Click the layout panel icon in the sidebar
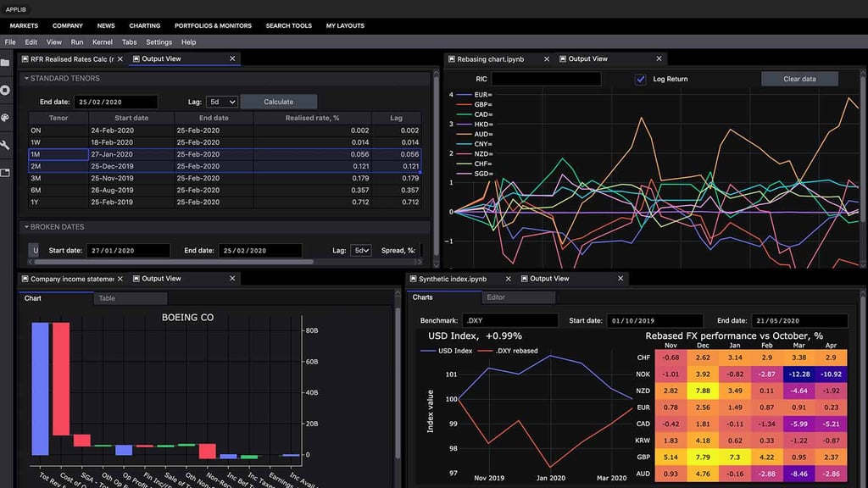This screenshot has width=868, height=488. point(7,174)
